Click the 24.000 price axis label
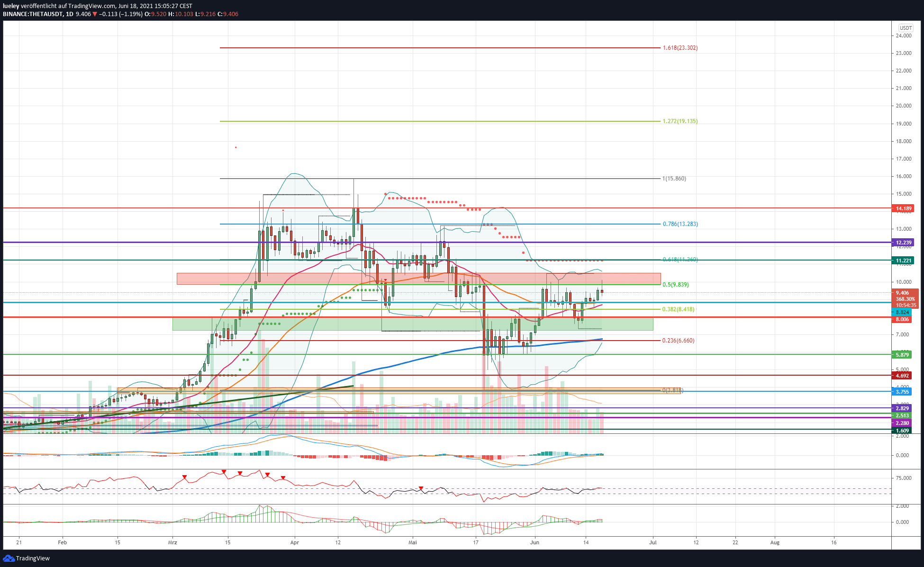This screenshot has height=567, width=924. 904,36
